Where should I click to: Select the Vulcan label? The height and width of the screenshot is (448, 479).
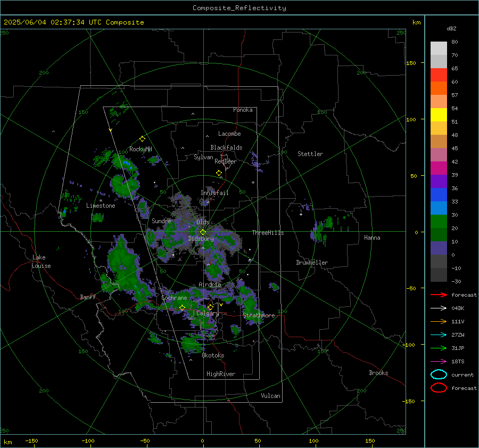270,396
